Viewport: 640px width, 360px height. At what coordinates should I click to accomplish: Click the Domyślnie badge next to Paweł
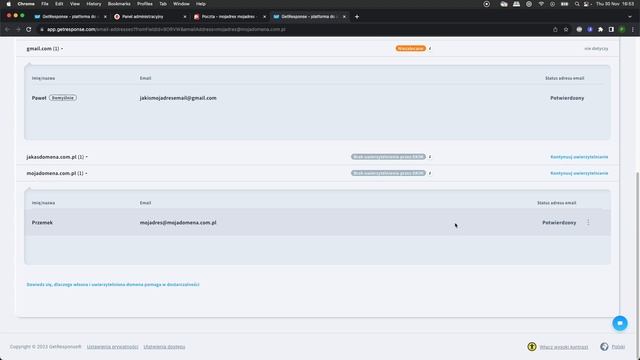(x=63, y=98)
